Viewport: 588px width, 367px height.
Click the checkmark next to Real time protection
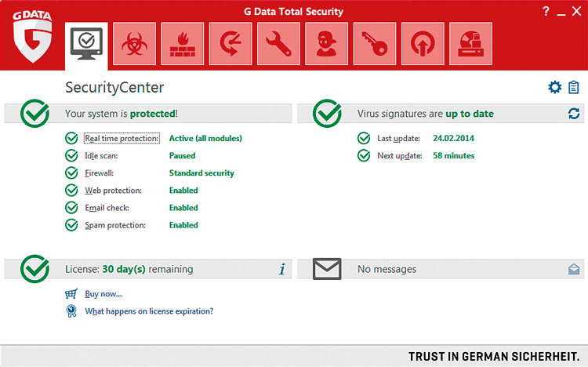[x=71, y=138]
